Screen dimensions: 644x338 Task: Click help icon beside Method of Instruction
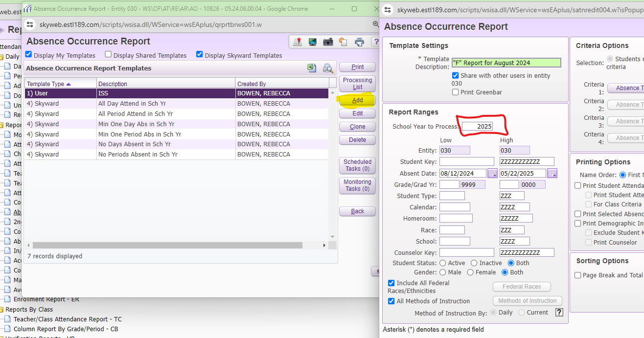pos(559,313)
